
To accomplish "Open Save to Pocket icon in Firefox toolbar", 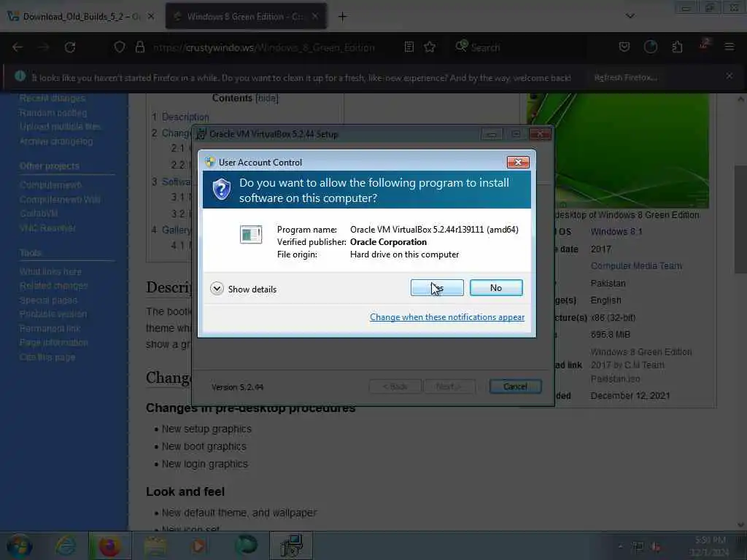I will pos(624,47).
